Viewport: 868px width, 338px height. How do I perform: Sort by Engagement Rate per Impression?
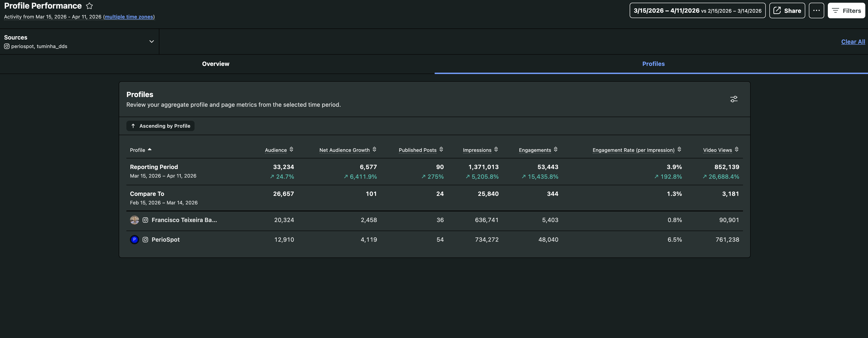pyautogui.click(x=679, y=150)
